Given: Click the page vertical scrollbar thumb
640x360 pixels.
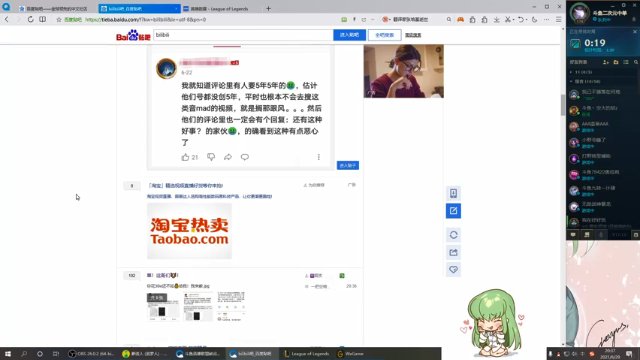Looking at the screenshot, I should 563,104.
